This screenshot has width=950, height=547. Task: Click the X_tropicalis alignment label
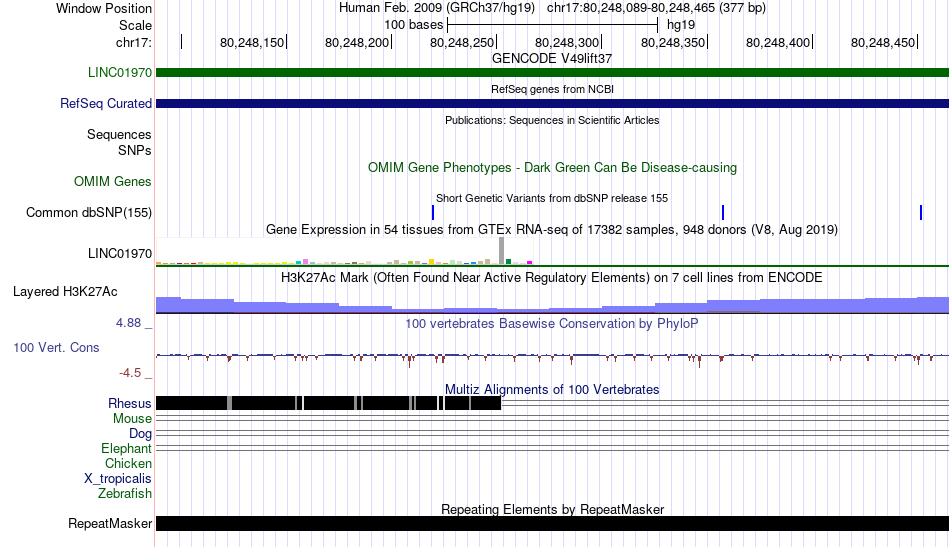(117, 479)
